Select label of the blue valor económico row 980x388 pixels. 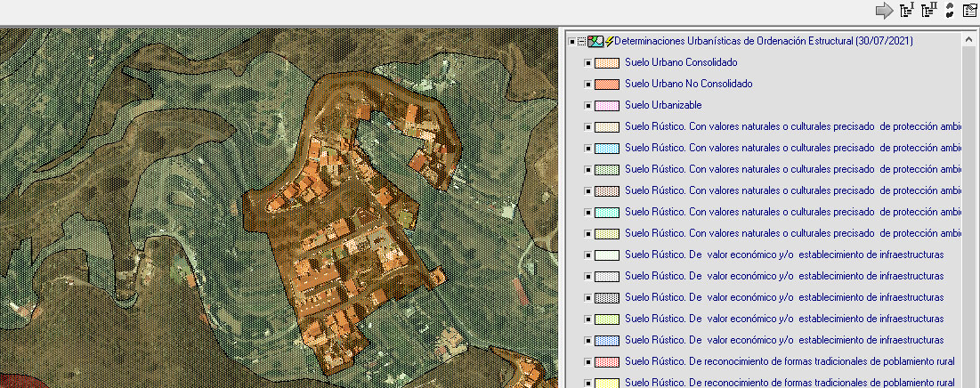point(784,340)
